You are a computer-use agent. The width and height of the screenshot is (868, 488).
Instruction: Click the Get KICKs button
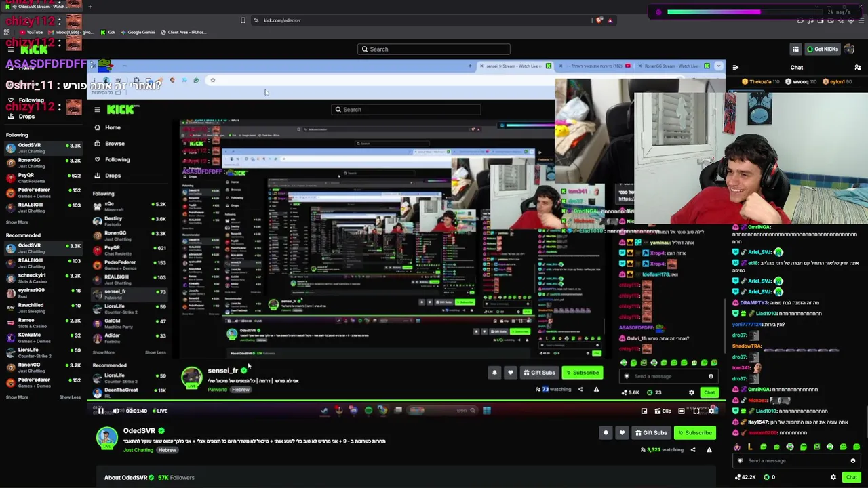click(822, 49)
